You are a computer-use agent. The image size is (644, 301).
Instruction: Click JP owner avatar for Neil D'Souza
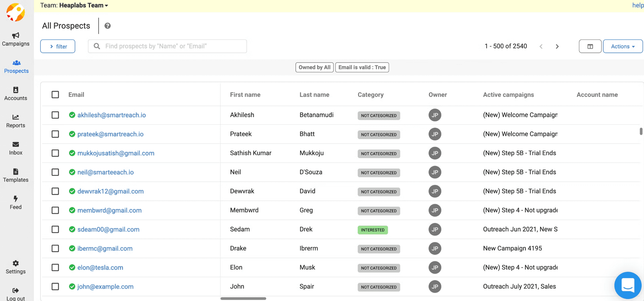[x=435, y=172]
